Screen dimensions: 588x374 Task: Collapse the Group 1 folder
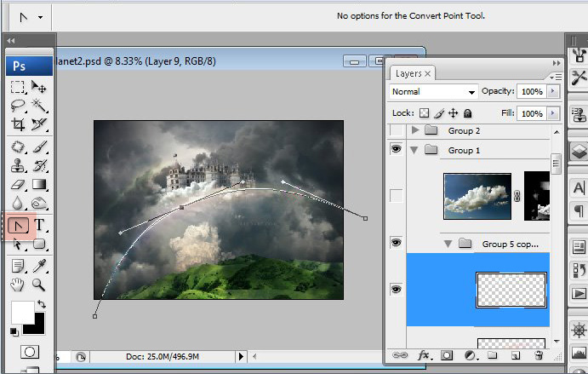(x=414, y=150)
